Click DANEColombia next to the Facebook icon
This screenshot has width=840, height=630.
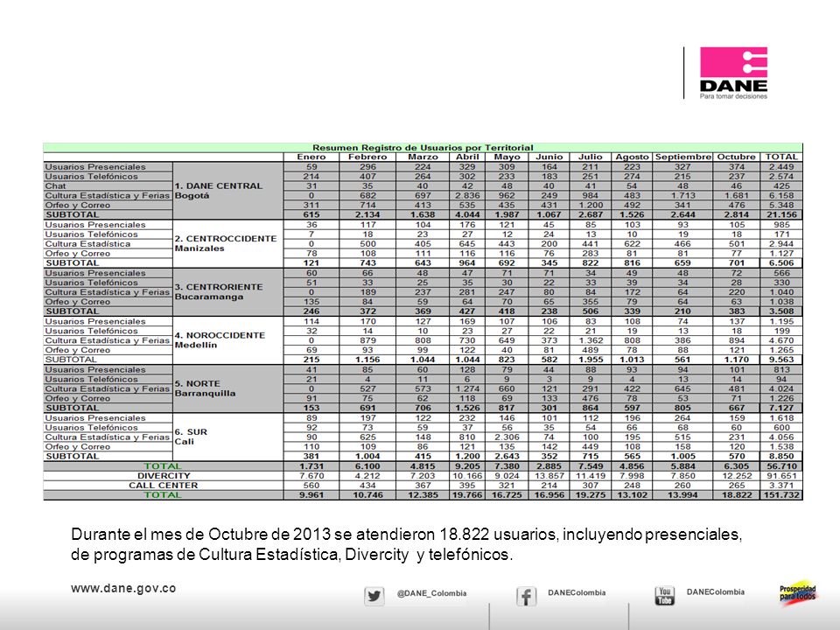(577, 592)
